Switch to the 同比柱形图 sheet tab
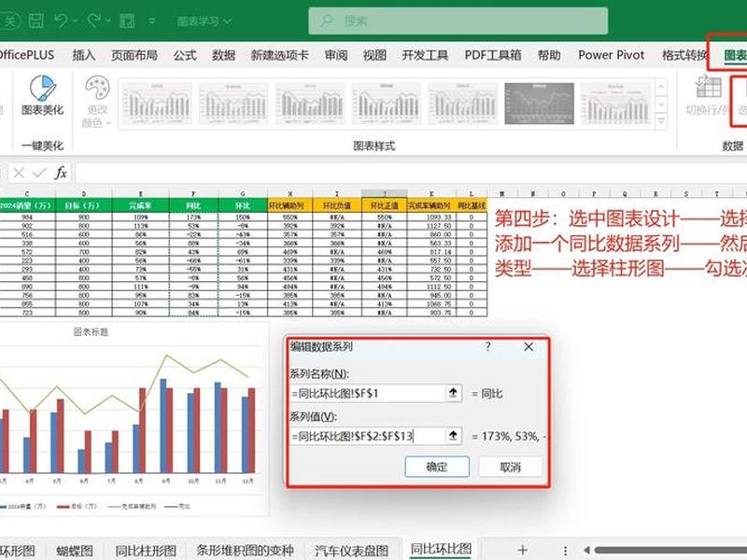The width and height of the screenshot is (747, 560). (x=146, y=551)
